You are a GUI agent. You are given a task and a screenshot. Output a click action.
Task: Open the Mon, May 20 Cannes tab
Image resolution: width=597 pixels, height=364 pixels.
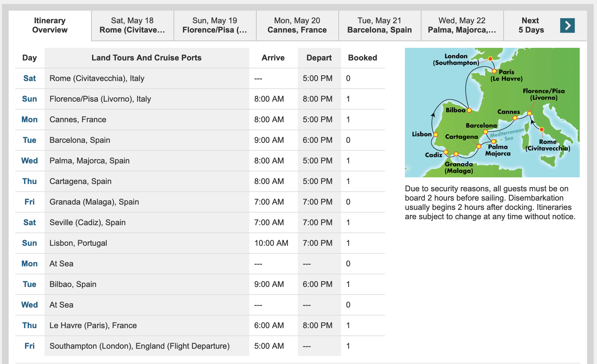pos(297,26)
